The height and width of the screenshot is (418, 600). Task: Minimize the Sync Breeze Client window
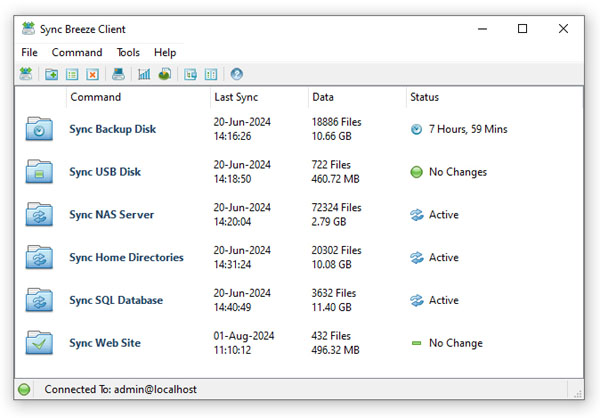(483, 29)
